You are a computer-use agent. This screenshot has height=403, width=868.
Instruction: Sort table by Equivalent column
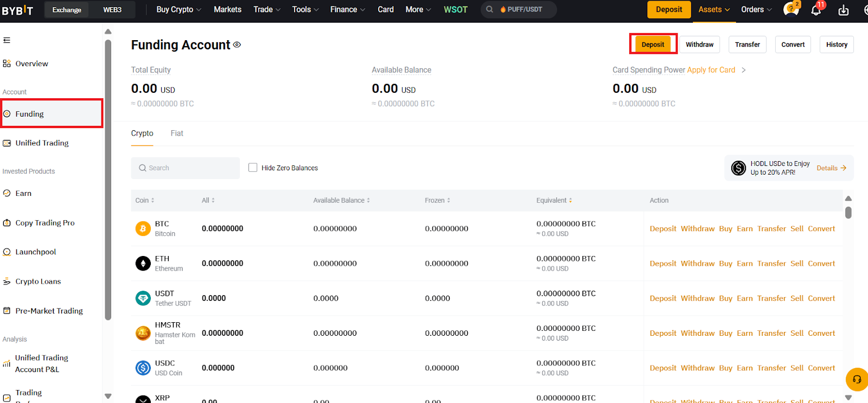click(554, 200)
